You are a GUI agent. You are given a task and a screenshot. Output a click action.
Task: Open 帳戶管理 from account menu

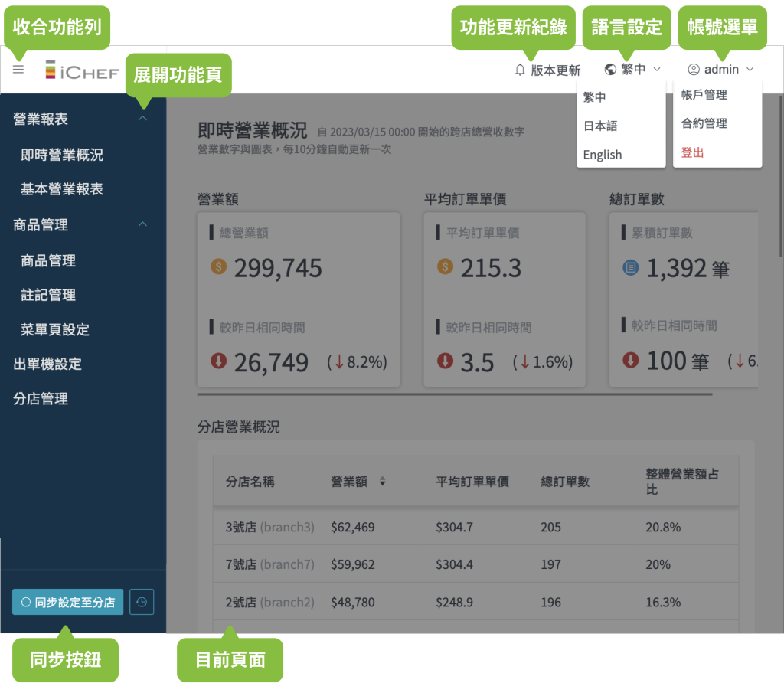704,95
